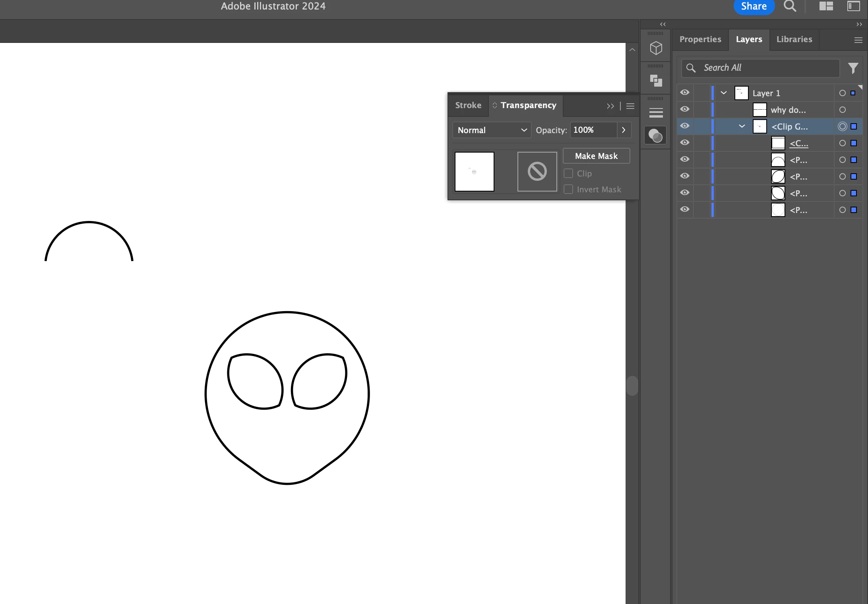Expand the Opacity slider arrow
Viewport: 868px width, 604px height.
click(x=624, y=130)
